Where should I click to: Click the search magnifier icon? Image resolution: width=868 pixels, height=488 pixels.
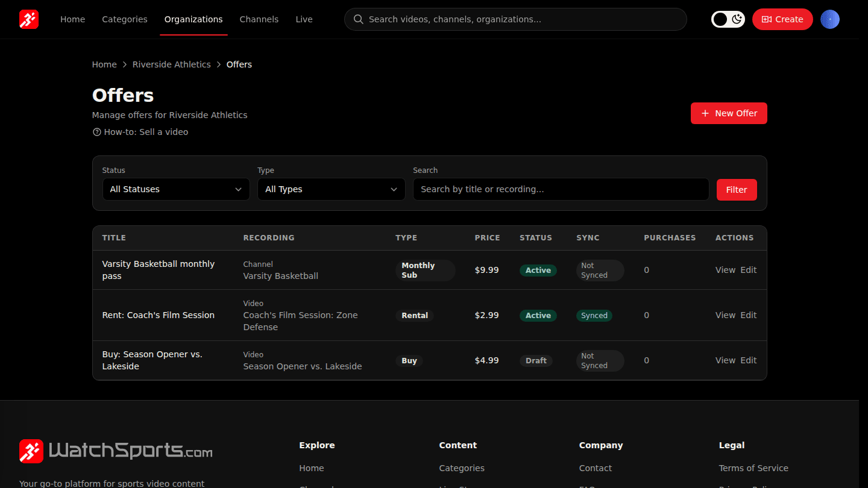coord(358,19)
